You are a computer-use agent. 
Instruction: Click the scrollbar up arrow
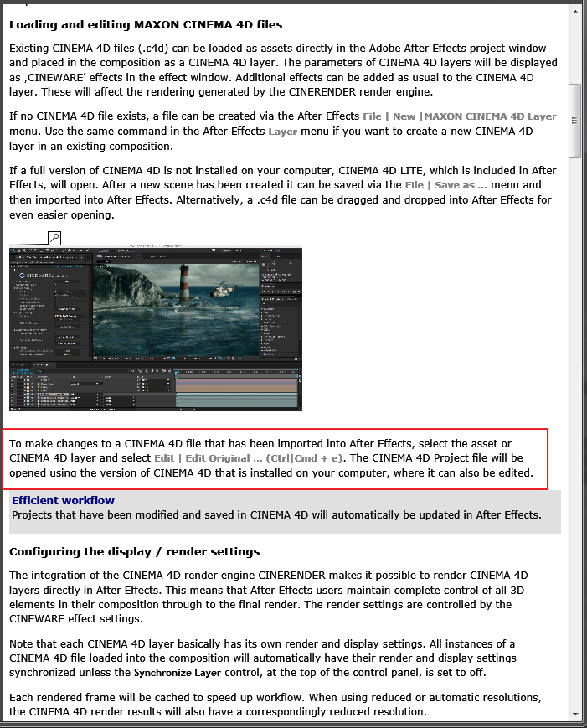point(575,12)
